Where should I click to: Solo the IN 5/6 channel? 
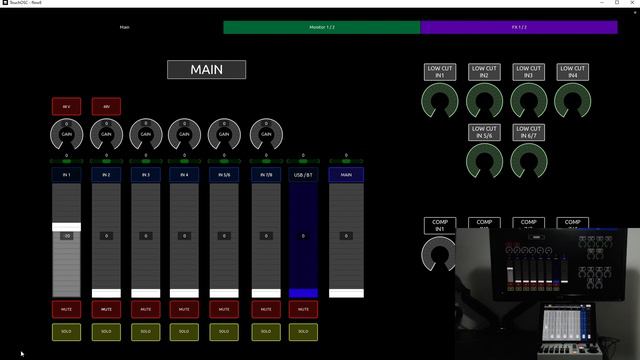(224, 332)
